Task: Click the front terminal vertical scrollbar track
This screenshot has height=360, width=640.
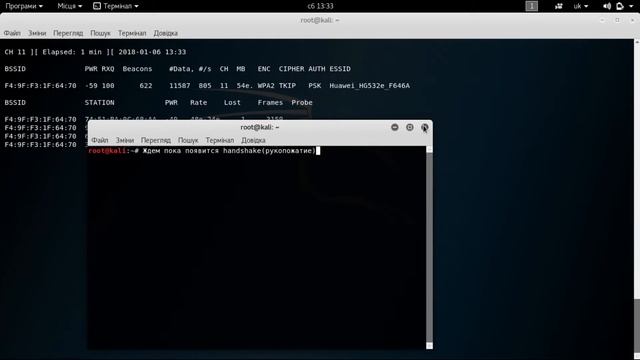Action: pos(429,247)
